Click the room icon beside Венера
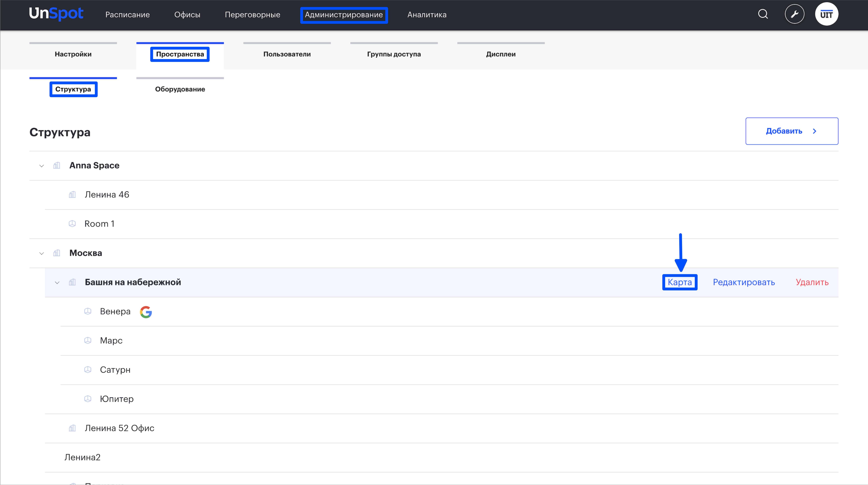This screenshot has width=868, height=485. coord(88,311)
